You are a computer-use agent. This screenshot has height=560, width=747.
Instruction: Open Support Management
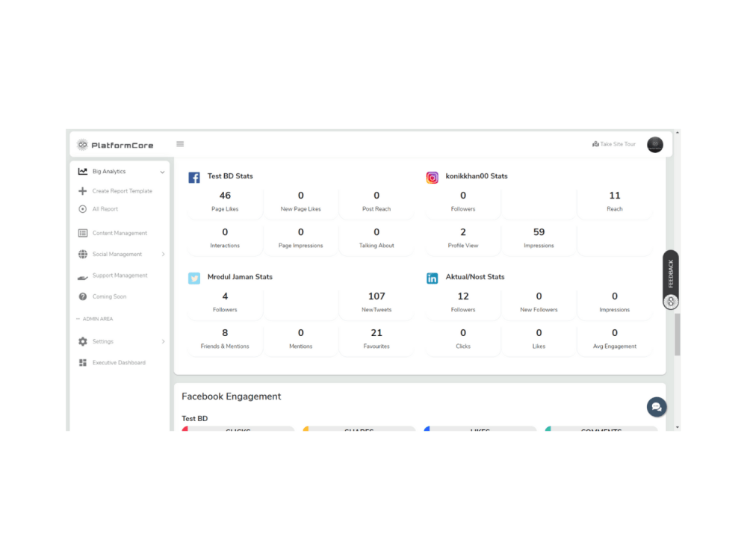click(120, 276)
